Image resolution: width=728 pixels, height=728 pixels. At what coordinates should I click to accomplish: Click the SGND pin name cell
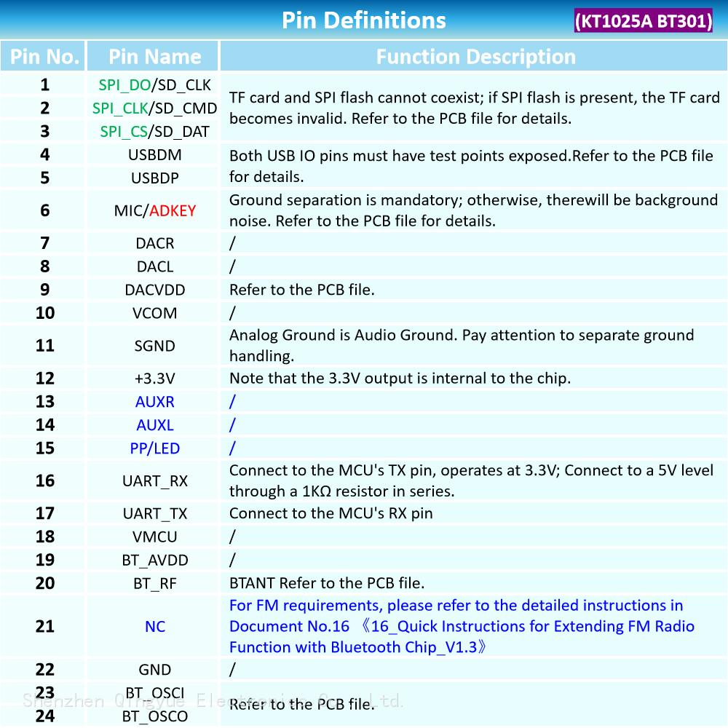154,346
